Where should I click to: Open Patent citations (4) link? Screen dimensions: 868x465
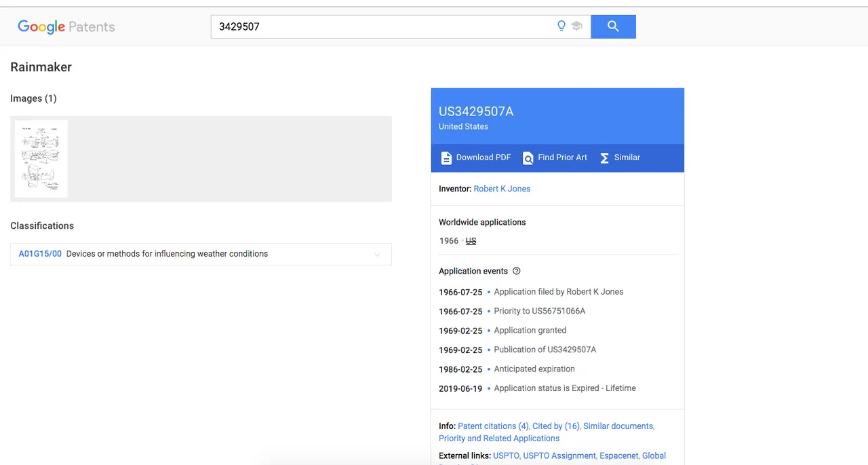493,426
